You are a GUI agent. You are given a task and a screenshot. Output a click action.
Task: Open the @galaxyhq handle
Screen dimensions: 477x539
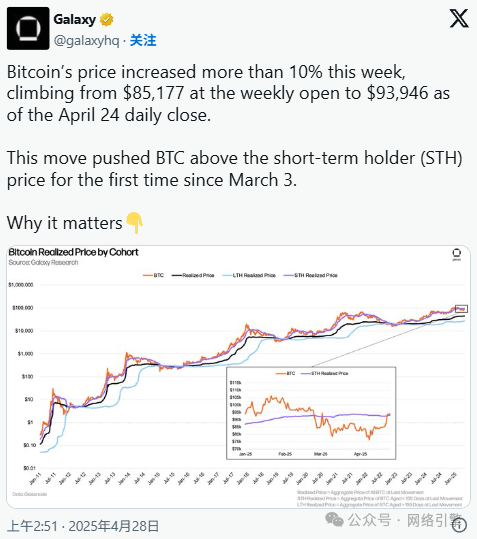point(86,41)
